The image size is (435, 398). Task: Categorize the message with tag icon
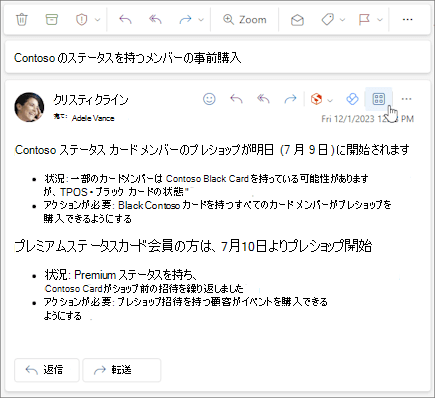(x=327, y=20)
